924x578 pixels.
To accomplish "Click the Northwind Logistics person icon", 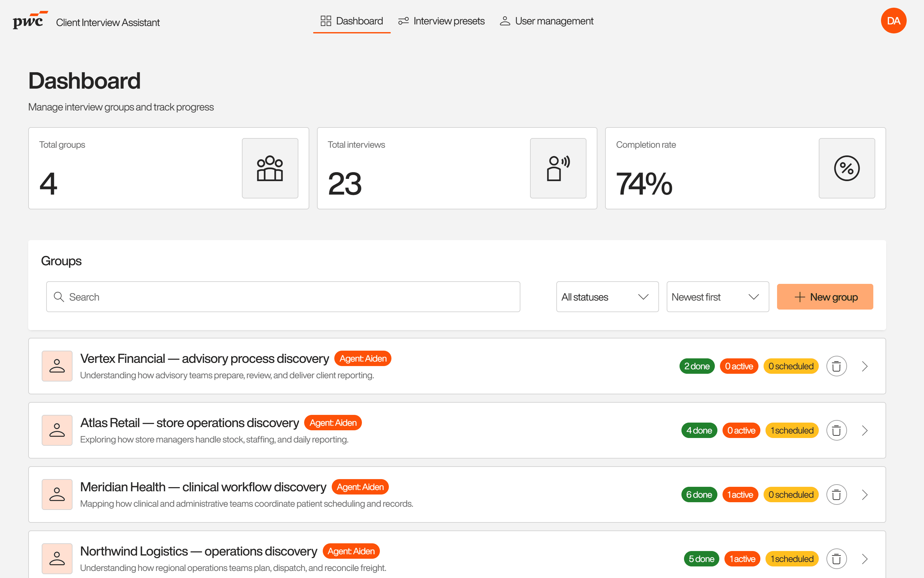I will (x=57, y=559).
